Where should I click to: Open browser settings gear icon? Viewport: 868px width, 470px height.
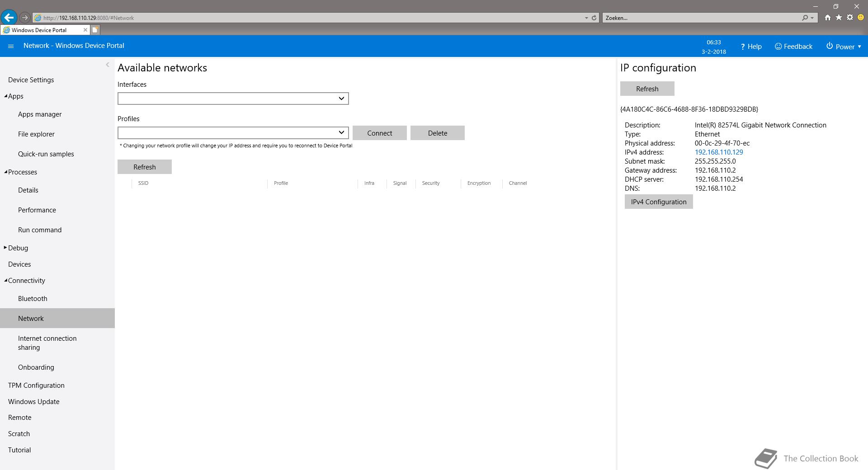point(850,18)
